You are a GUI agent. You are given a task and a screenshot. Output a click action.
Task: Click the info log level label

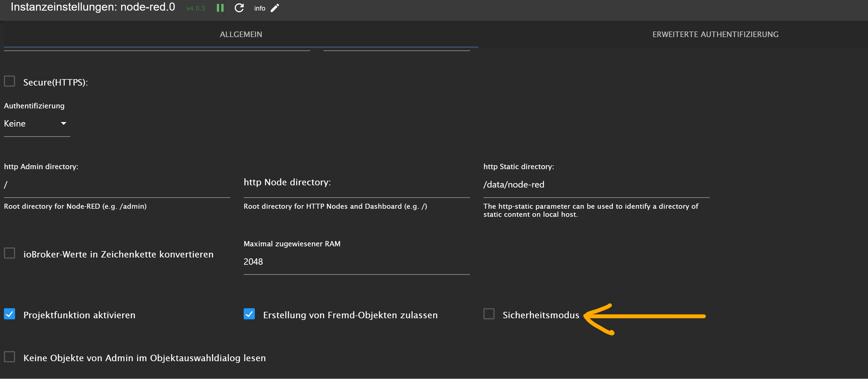pyautogui.click(x=260, y=8)
